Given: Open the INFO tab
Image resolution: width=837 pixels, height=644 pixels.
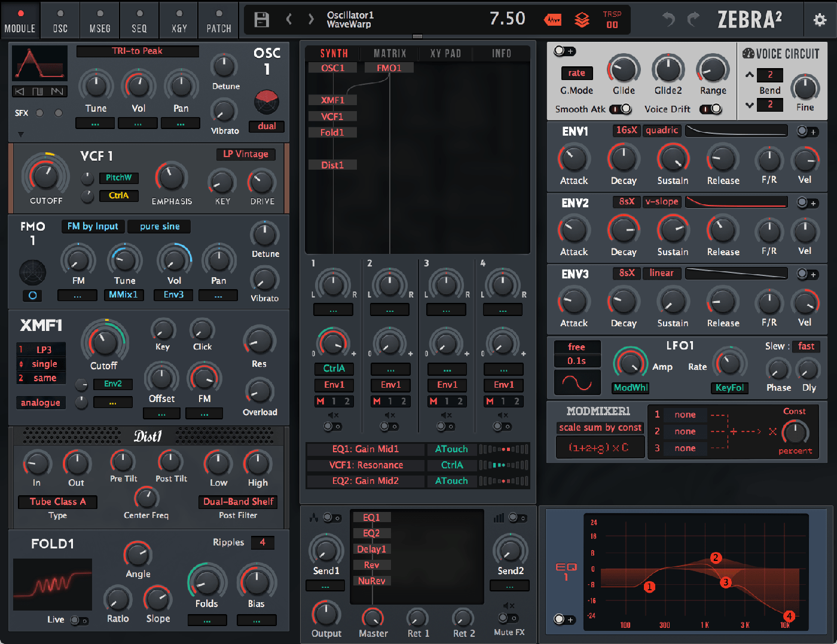Looking at the screenshot, I should click(502, 54).
